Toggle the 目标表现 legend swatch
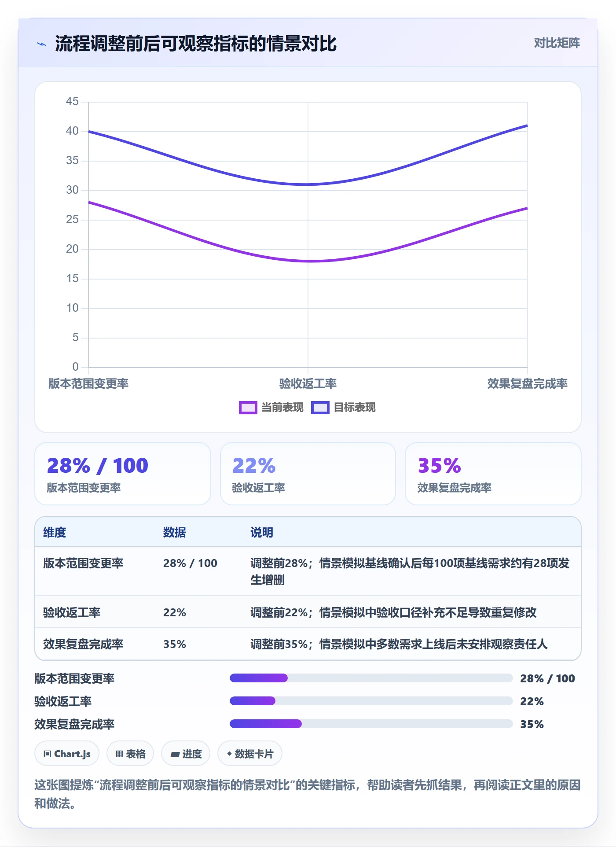 [x=320, y=408]
